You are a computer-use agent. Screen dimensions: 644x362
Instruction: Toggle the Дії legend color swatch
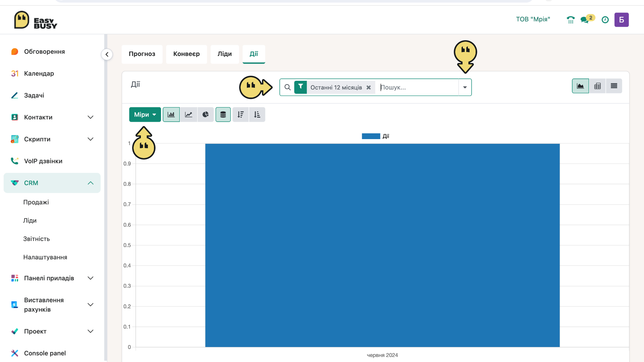click(x=371, y=136)
